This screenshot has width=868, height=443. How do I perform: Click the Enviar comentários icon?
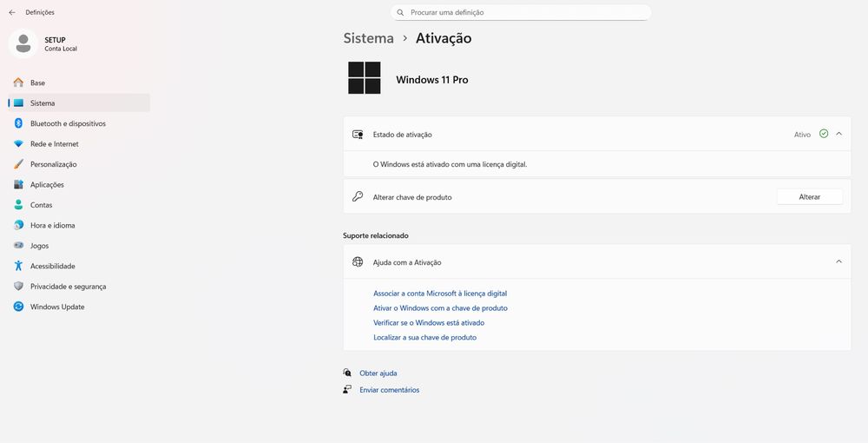point(347,390)
